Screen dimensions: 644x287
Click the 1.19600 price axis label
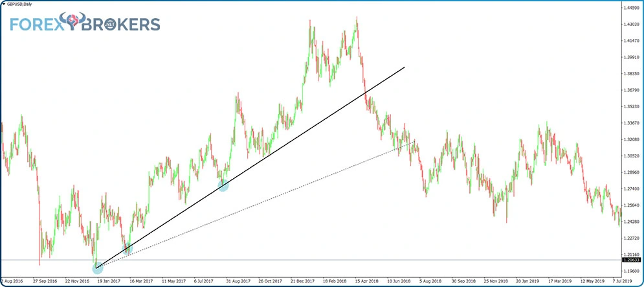(x=631, y=271)
